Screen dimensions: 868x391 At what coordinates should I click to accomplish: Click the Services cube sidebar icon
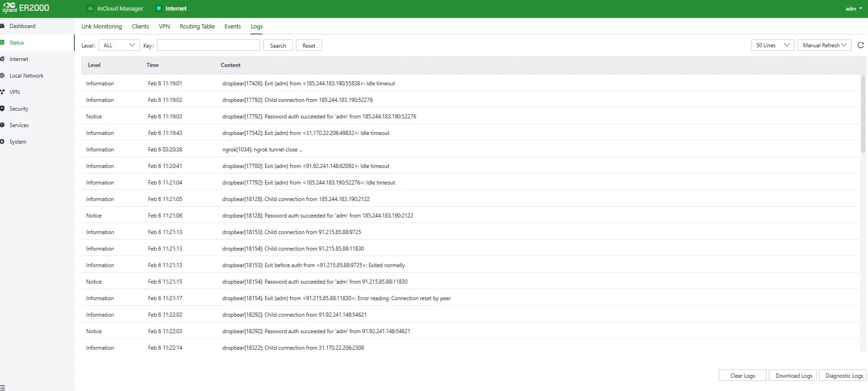(x=2, y=125)
